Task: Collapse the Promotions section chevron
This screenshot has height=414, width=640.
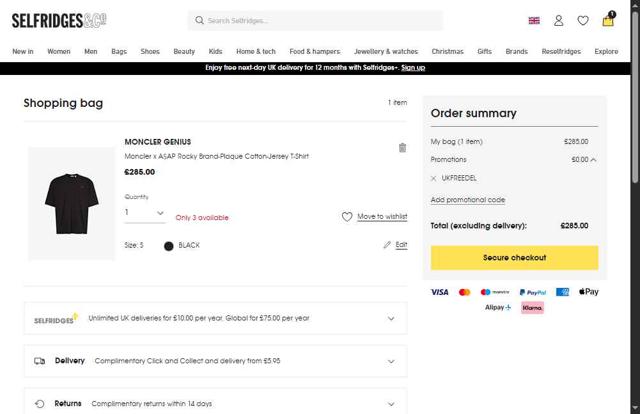Action: [593, 159]
